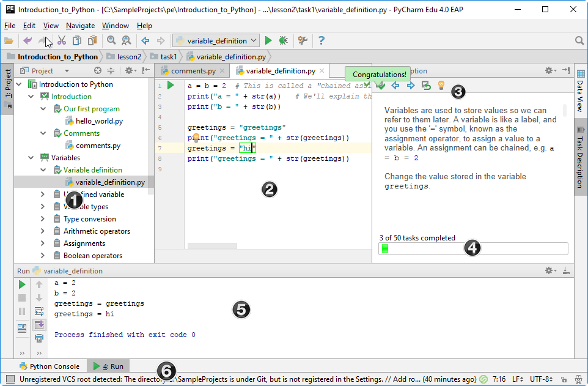Click the editor horizontal scrollbar
588x386 pixels.
pos(212,246)
